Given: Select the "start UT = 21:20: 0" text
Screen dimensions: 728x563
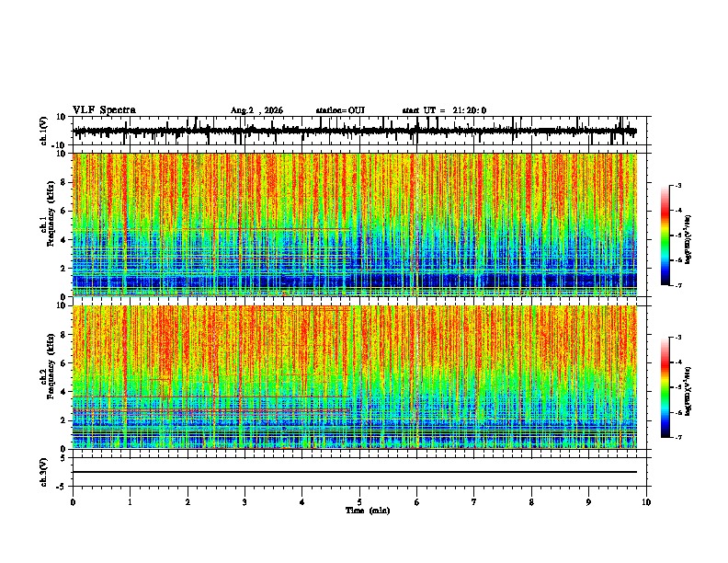Looking at the screenshot, I should [x=444, y=110].
